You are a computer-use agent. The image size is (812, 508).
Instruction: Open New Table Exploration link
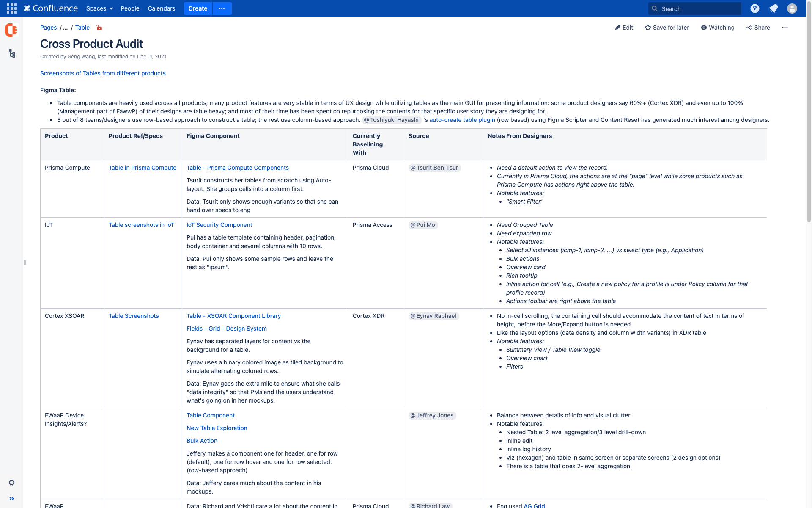point(217,428)
